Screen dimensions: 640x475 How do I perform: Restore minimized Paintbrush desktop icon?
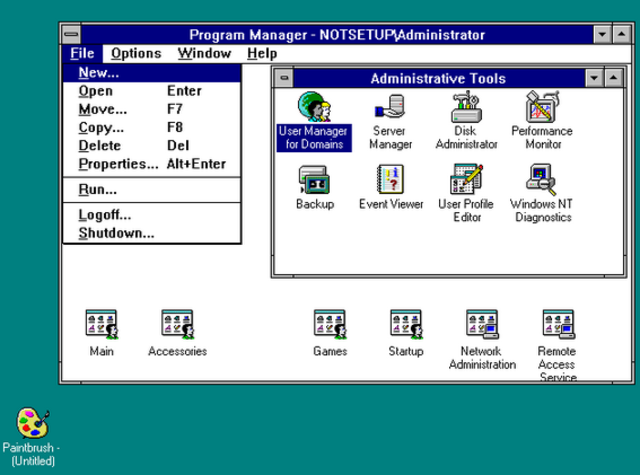33,423
